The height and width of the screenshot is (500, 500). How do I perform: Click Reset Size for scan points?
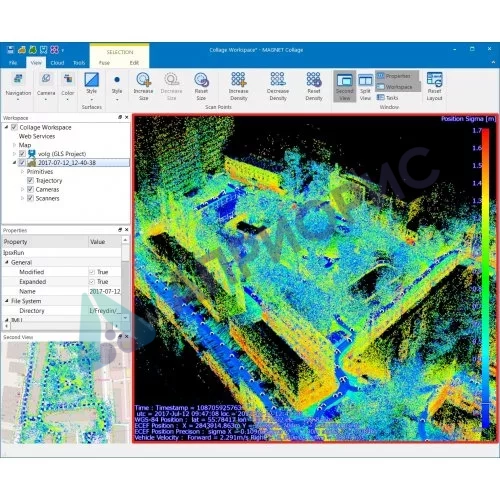point(201,87)
